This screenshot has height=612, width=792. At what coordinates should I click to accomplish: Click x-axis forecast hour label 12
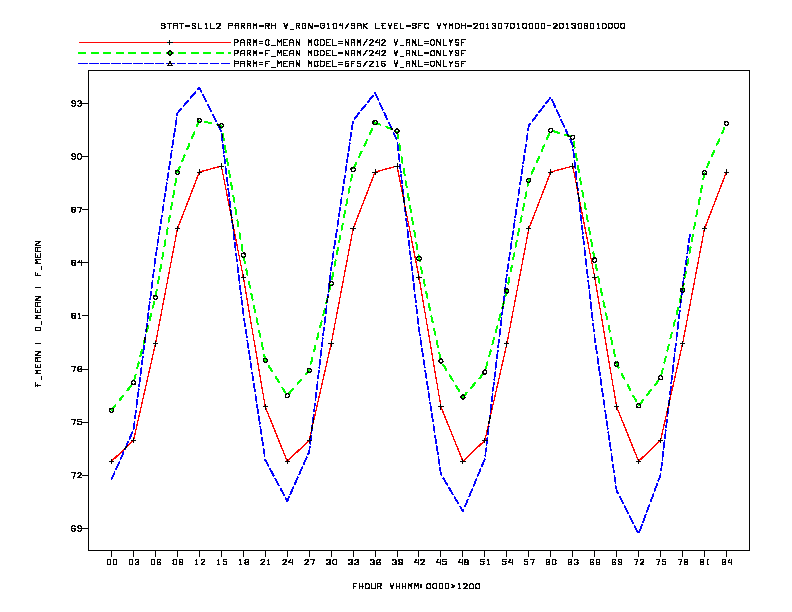tap(200, 562)
